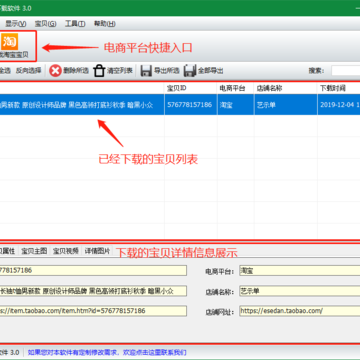Sort by the 宝贝ID column header
This screenshot has width=360, height=360.
pyautogui.click(x=191, y=88)
